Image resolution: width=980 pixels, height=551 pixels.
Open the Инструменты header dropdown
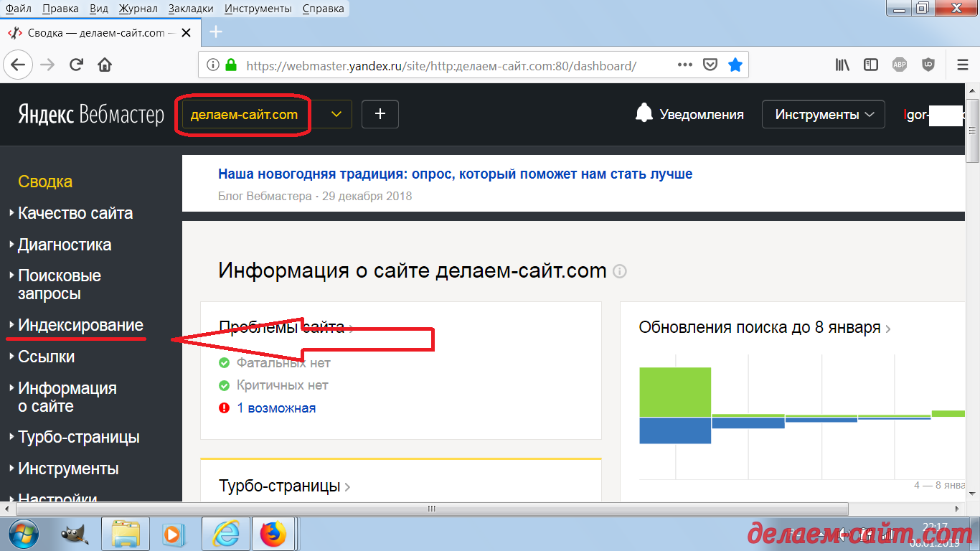(824, 114)
